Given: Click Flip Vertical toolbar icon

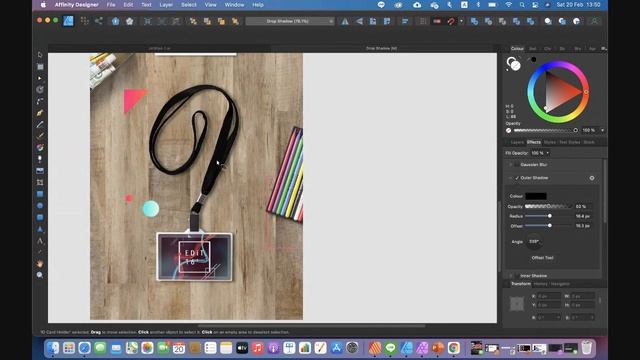Looking at the screenshot, I should (359, 21).
